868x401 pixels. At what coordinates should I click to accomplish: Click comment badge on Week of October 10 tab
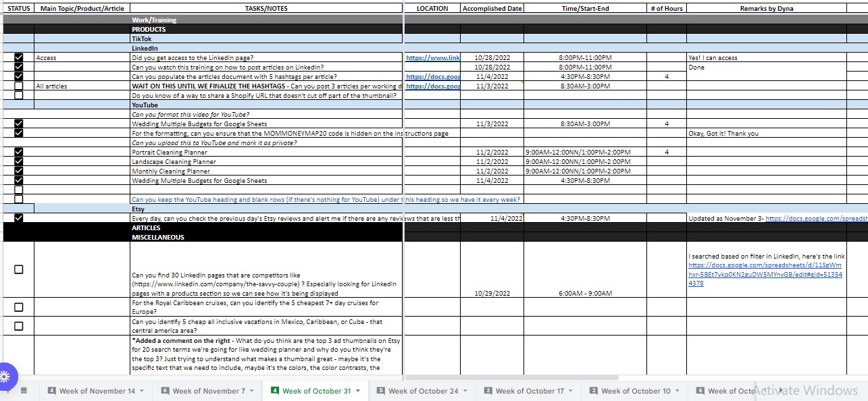pyautogui.click(x=594, y=390)
